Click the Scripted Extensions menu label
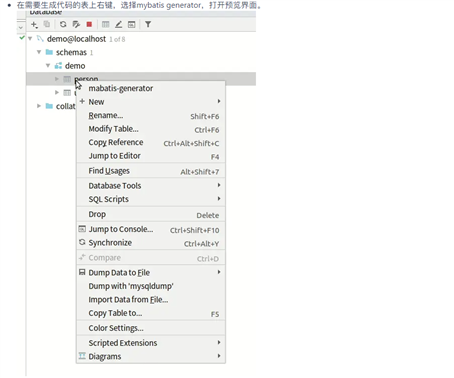Viewport: 454px width, 378px height. click(x=123, y=343)
